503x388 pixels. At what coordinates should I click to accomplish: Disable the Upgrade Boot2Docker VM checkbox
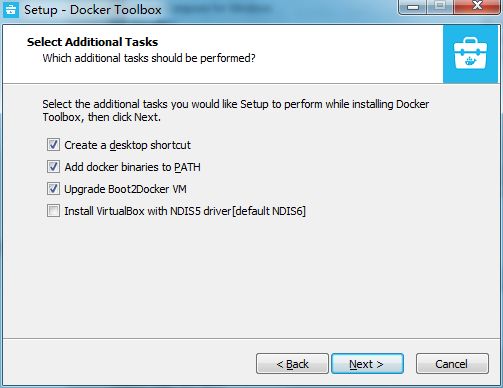coord(53,189)
